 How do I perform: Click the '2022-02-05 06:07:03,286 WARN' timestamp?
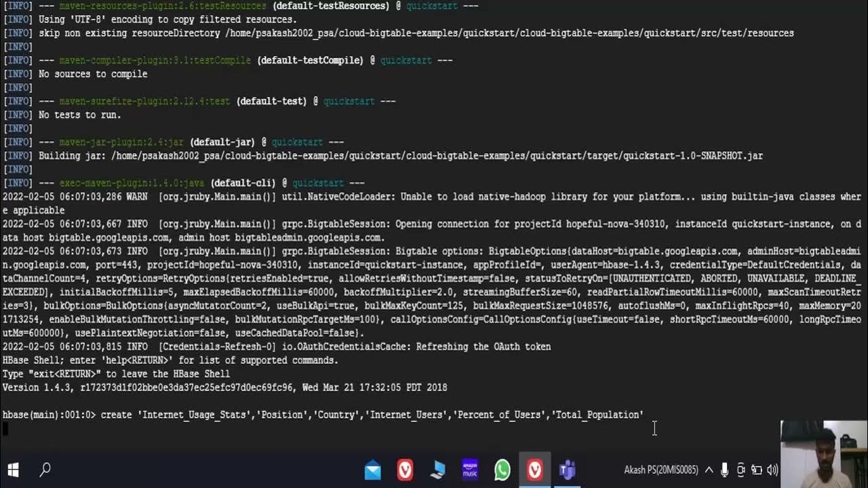tap(75, 197)
